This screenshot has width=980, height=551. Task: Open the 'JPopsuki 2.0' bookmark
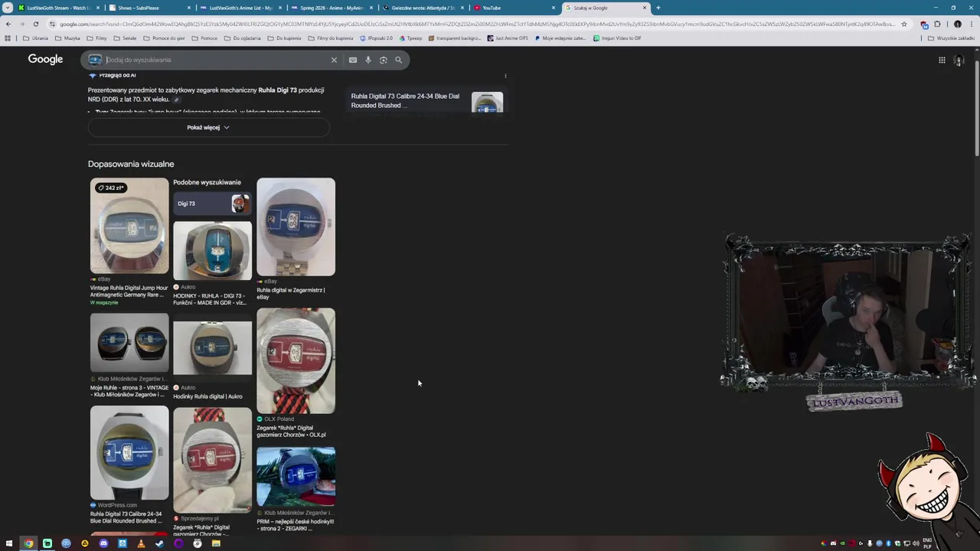pos(377,37)
